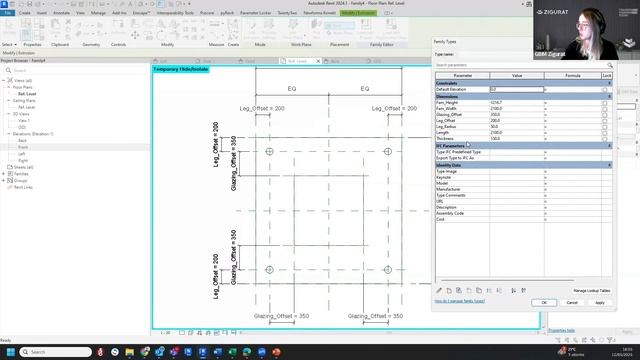Toggle lock for Glazing_Offset parameter
Image resolution: width=640 pixels, height=360 pixels.
point(604,115)
